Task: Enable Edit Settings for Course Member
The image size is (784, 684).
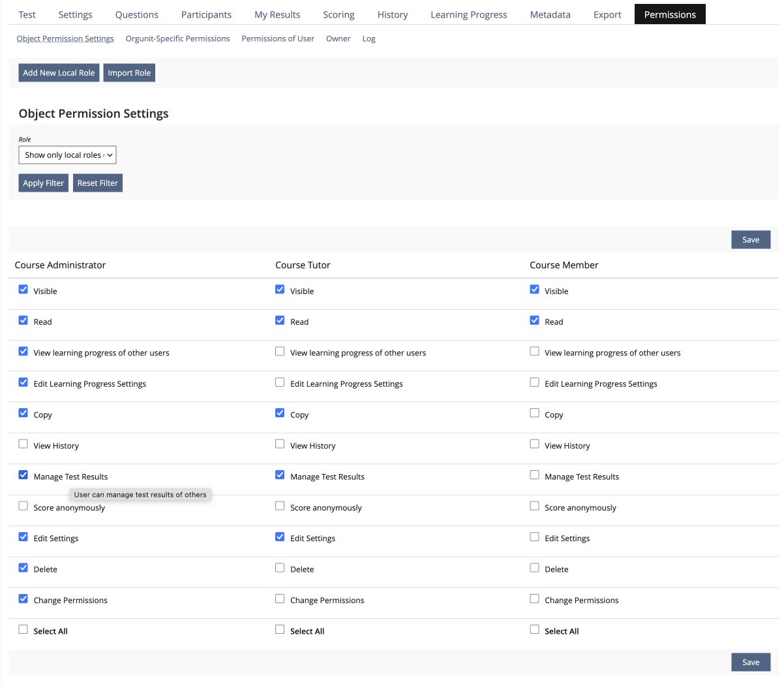Action: click(534, 537)
